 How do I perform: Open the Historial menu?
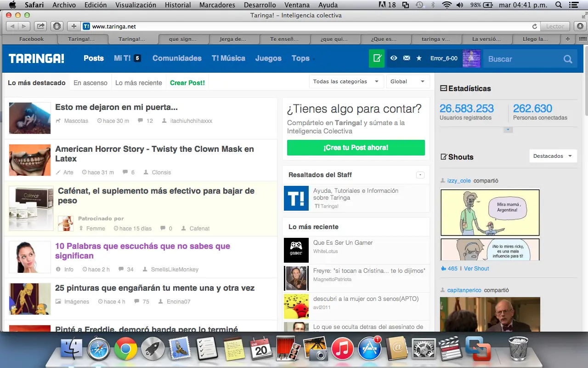(x=178, y=5)
